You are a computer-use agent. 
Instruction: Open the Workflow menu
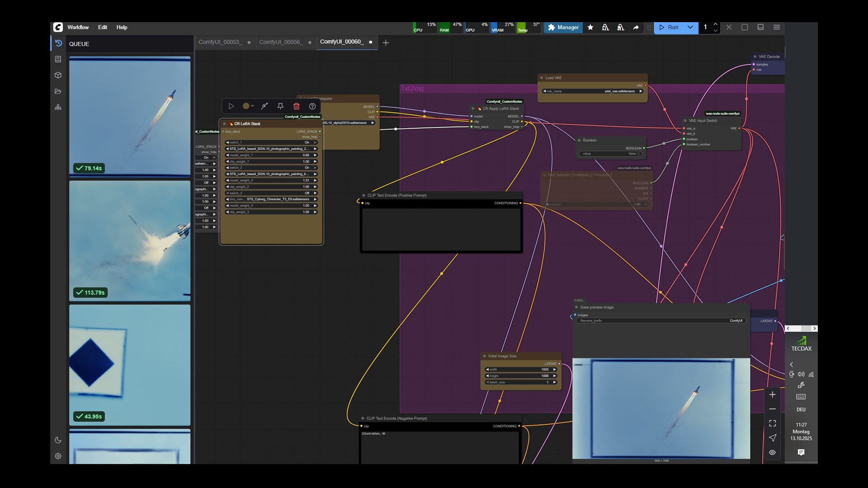78,28
